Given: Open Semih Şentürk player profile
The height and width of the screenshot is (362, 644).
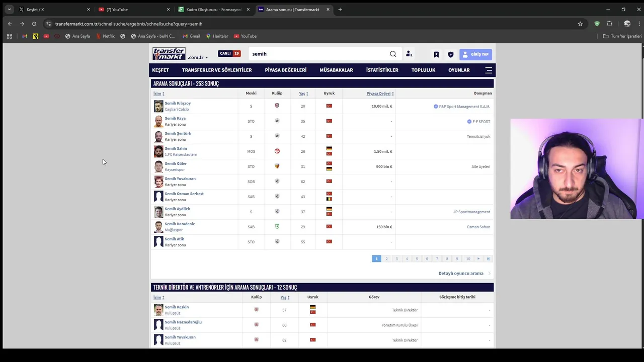Looking at the screenshot, I should tap(178, 134).
